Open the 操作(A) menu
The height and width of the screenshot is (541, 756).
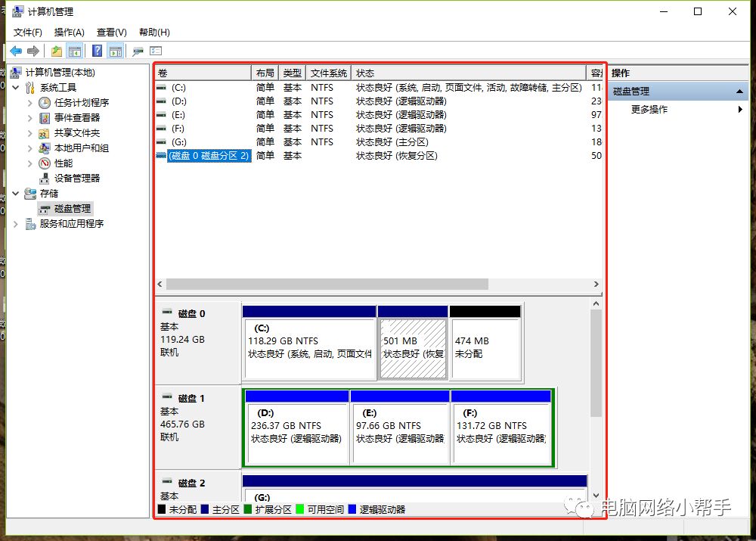pos(69,33)
